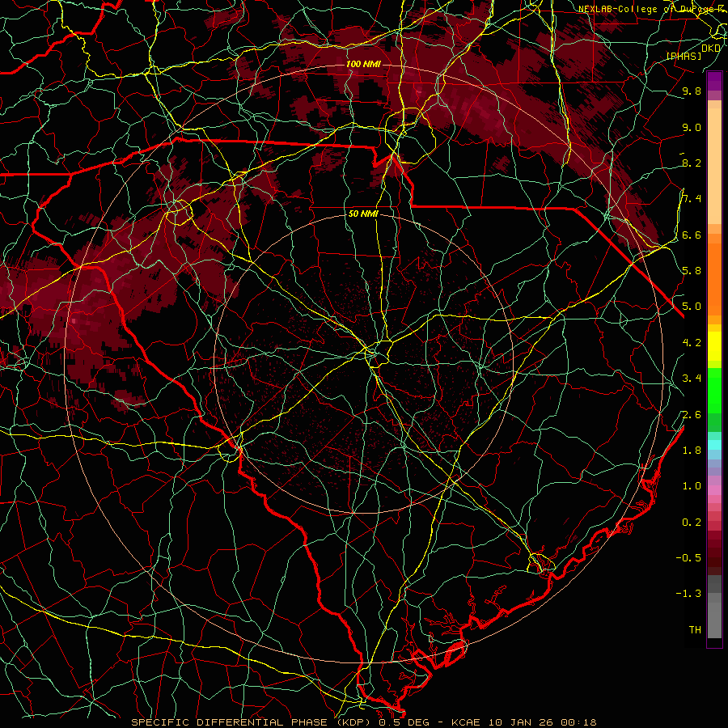Click the 9.0 value on the legend
The height and width of the screenshot is (728, 728).
point(692,127)
